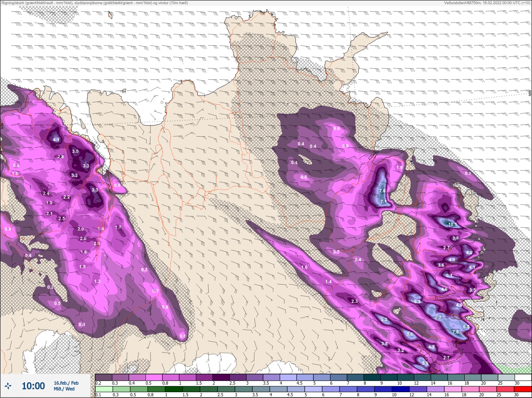Click the 2.3 precipitation value on the map
Screen dimensions: 532x398
(355, 302)
